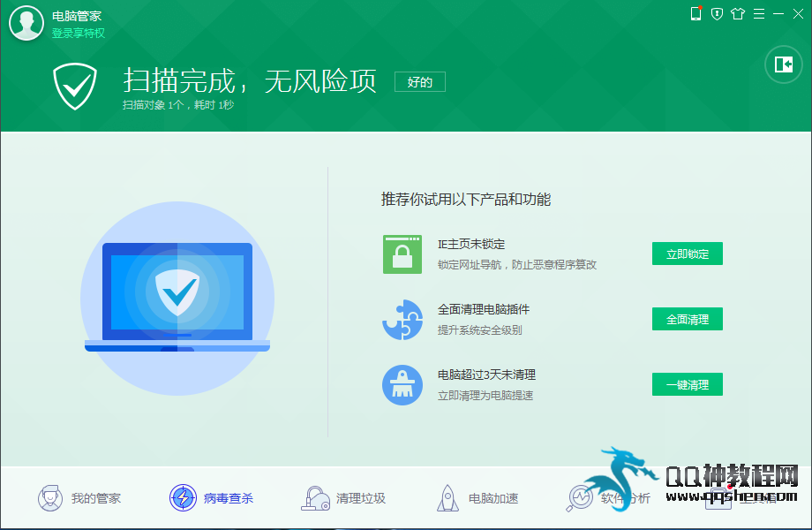812x530 pixels.
Task: Select the 病毒查杀 lightning icon
Action: [183, 498]
